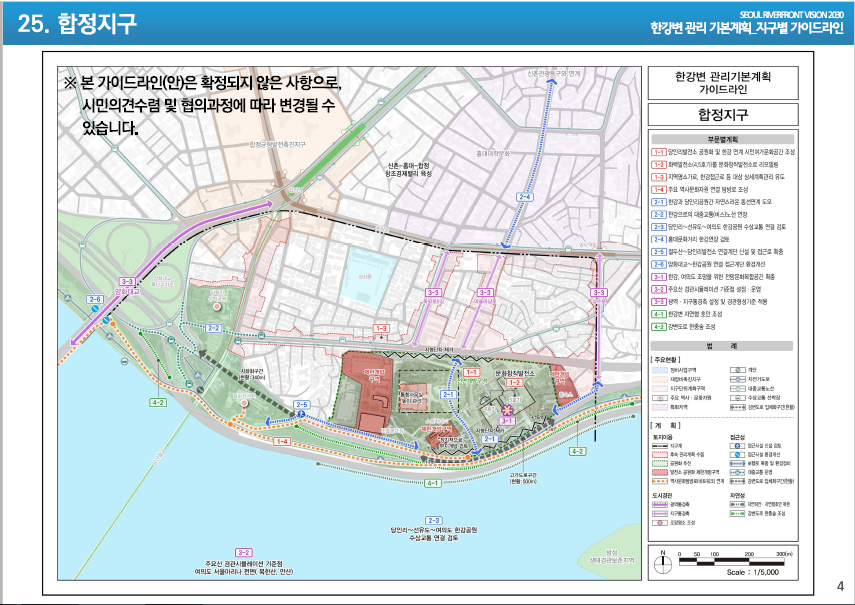Click legend row '홍대문화거리 한강연장 검토'
The width and height of the screenshot is (855, 605).
tap(691, 239)
